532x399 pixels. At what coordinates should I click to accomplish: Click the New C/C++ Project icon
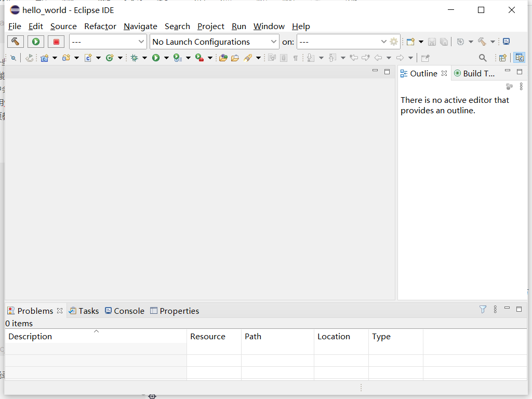coord(45,58)
